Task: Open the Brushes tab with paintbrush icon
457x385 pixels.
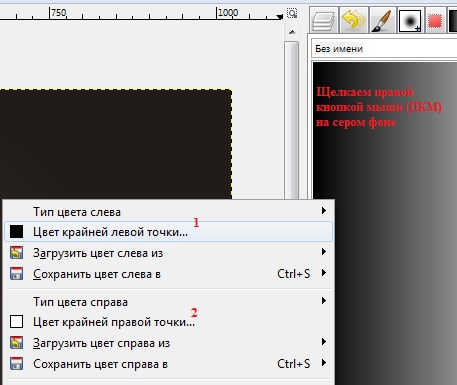Action: click(382, 20)
